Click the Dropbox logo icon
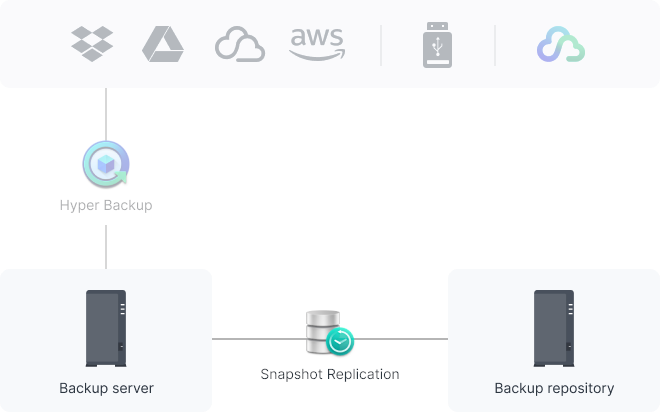660x412 pixels. point(92,44)
